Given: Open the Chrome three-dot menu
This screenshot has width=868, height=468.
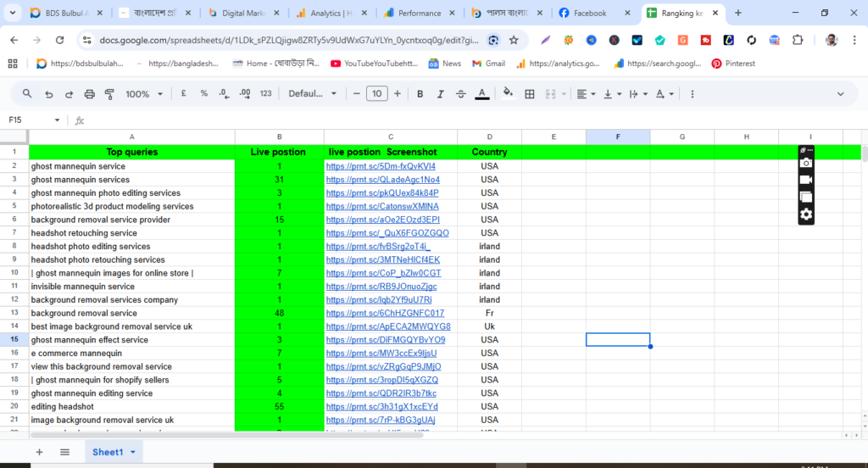Looking at the screenshot, I should 854,40.
